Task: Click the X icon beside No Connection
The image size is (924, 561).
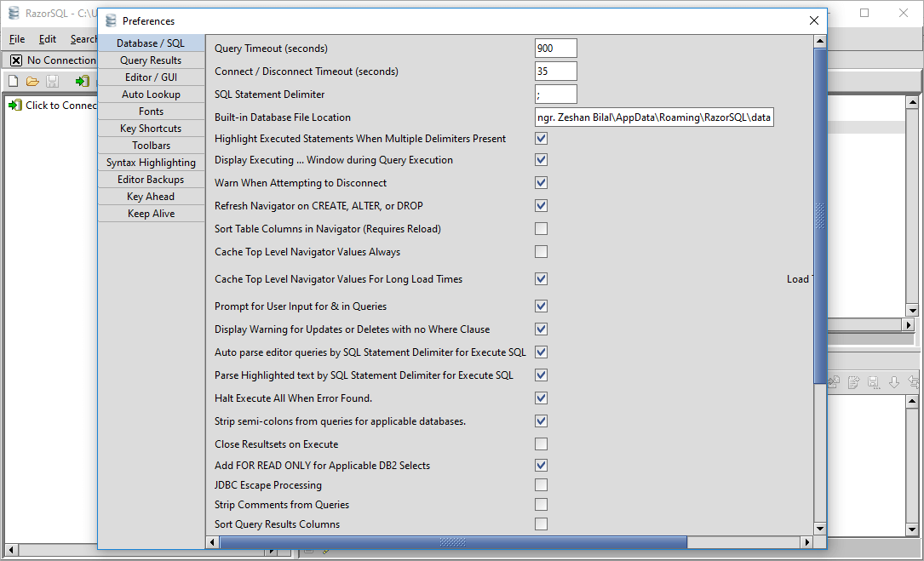Action: click(x=16, y=60)
